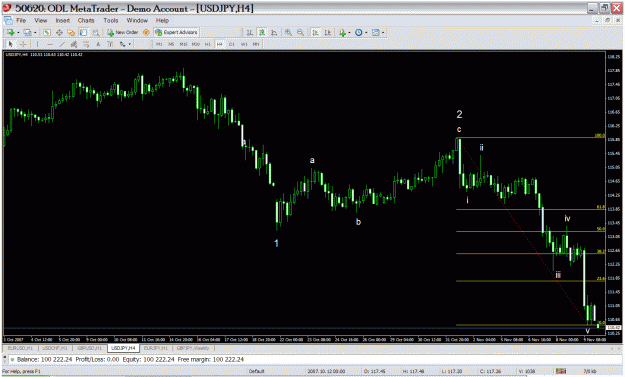
Task: Click the Templates icon
Action: (x=375, y=33)
